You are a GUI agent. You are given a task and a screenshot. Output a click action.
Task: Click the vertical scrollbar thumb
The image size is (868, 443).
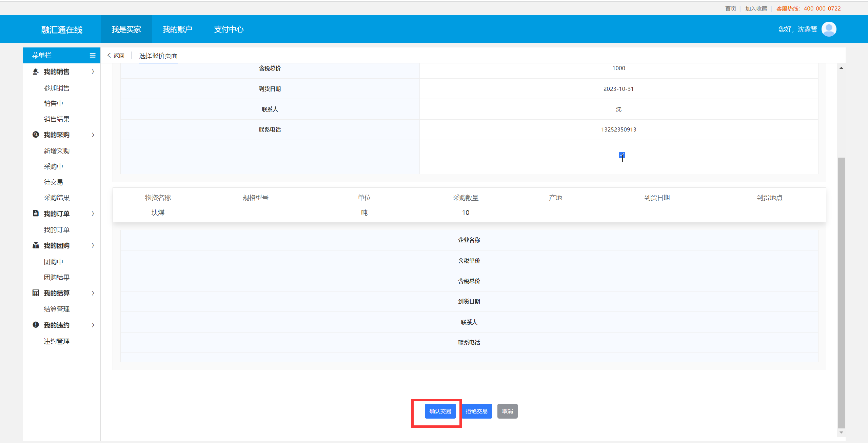(x=841, y=293)
